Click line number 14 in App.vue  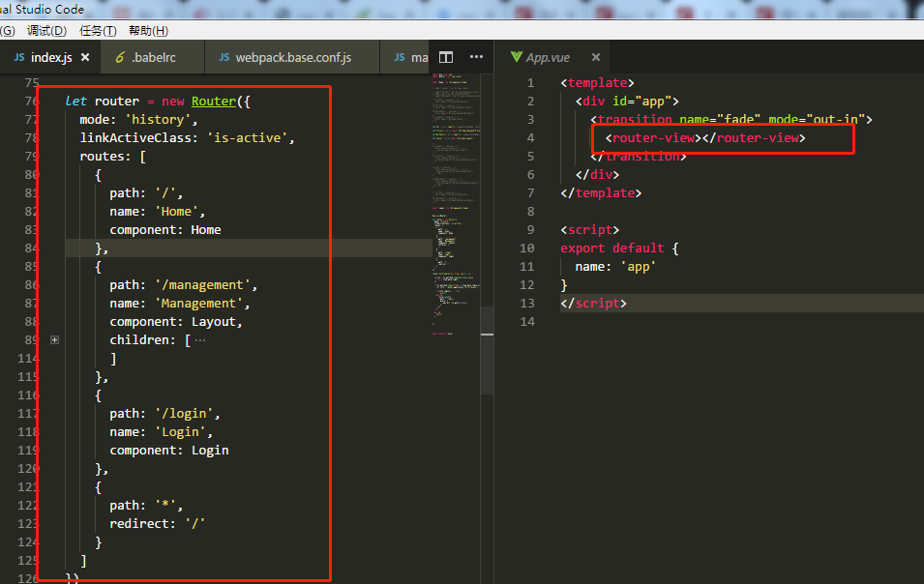[x=527, y=321]
